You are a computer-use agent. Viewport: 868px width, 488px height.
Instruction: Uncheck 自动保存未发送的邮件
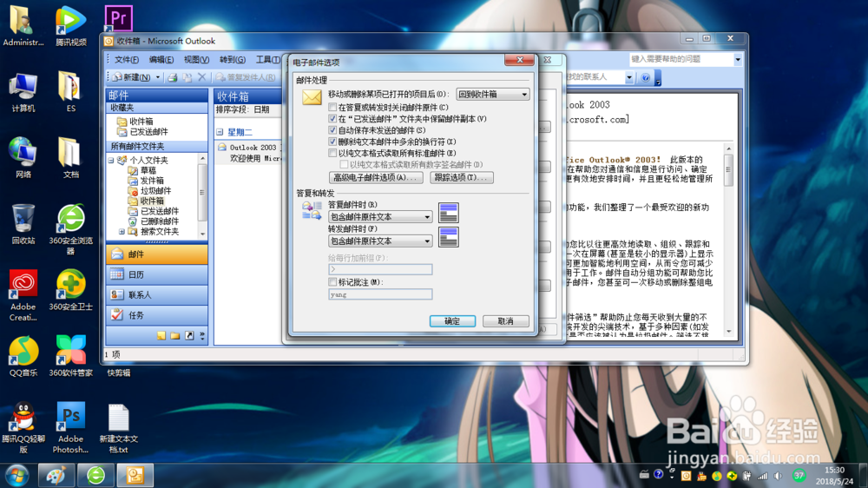click(332, 130)
